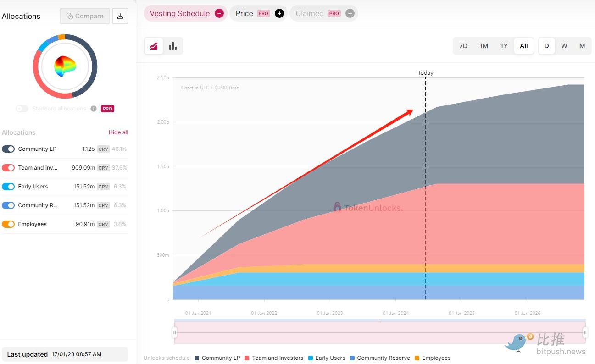Toggle off Community LP allocation
This screenshot has height=364, width=595.
coord(8,149)
